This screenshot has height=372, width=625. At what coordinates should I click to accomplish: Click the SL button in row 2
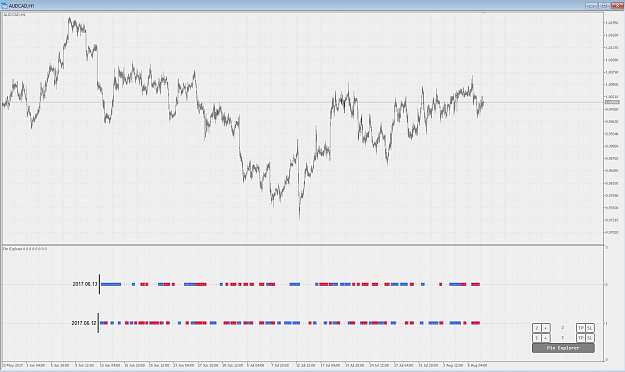(590, 328)
